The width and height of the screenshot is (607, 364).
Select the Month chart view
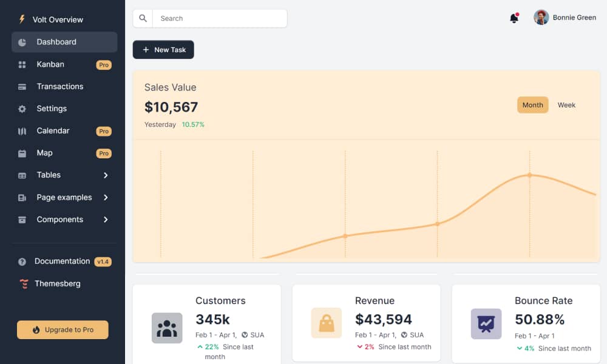click(532, 105)
